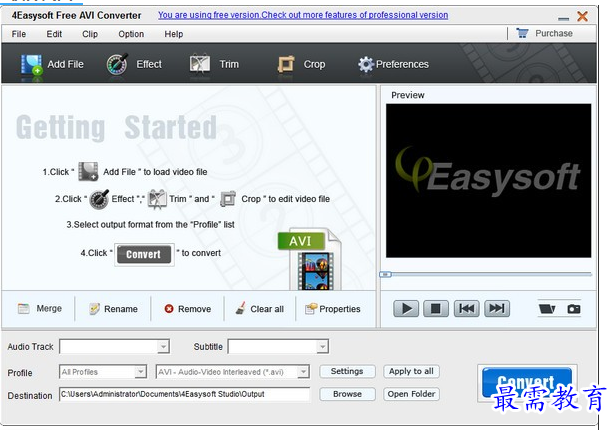
Task: Open the Clip menu
Action: click(x=90, y=34)
